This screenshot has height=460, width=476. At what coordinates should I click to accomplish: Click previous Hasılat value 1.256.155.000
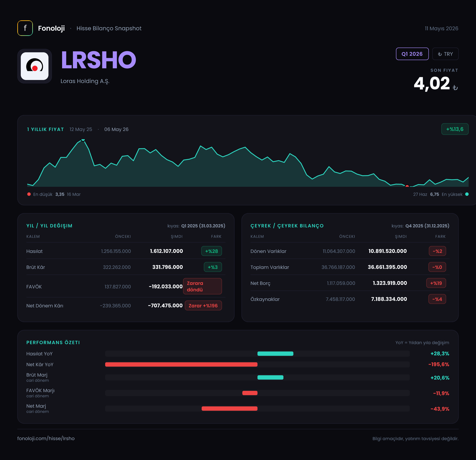tap(116, 251)
